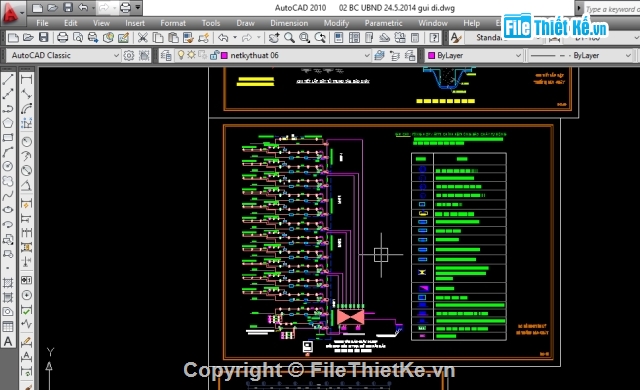Click Make Object's Layer Current icon
The height and width of the screenshot is (390, 640).
point(379,55)
